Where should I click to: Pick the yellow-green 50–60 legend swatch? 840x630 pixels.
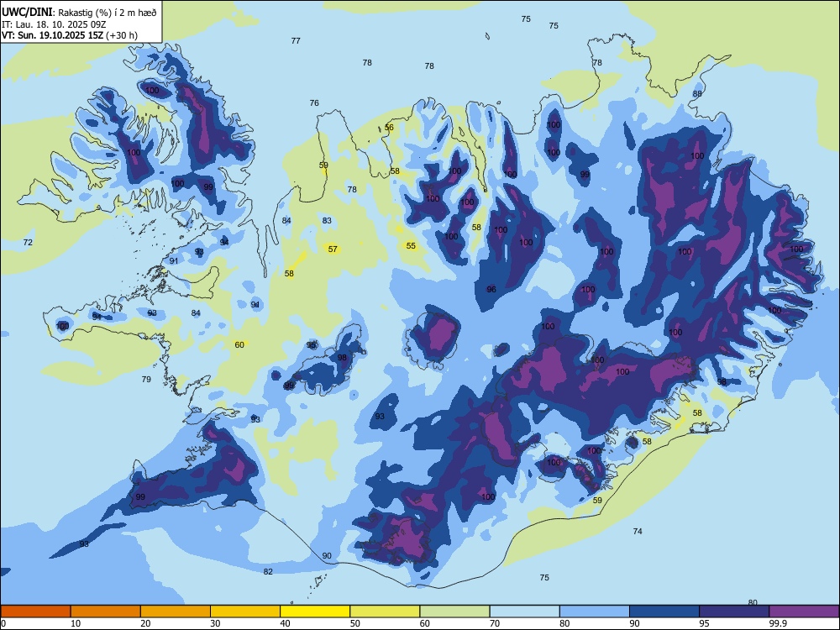[x=385, y=612]
